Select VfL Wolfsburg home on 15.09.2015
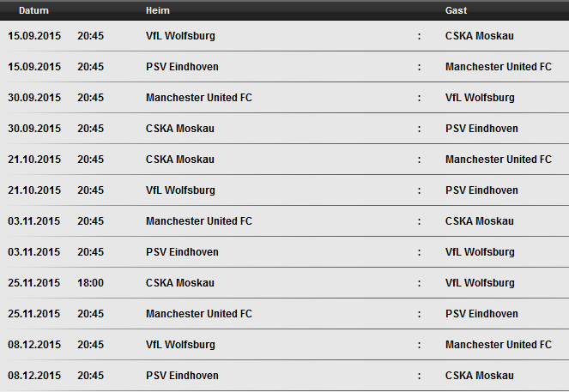Screen dimensions: 569x392 coord(180,36)
